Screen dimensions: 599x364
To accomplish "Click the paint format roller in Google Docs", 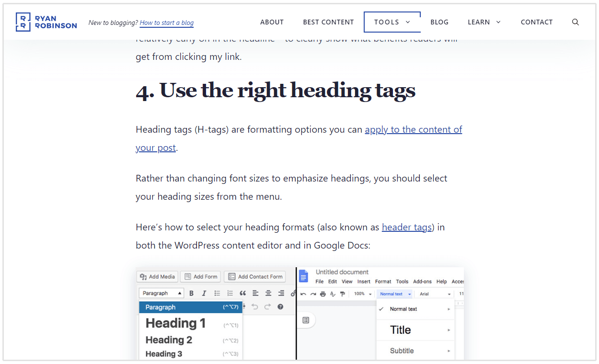I will (343, 294).
